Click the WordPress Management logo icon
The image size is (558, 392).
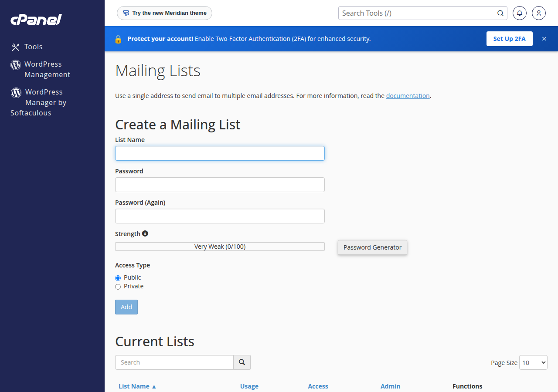coord(16,65)
